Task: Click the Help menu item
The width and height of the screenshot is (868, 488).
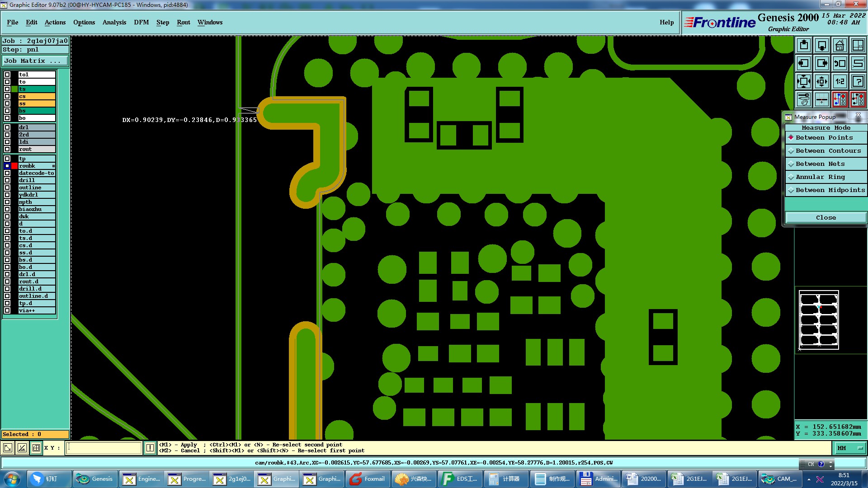Action: point(666,23)
